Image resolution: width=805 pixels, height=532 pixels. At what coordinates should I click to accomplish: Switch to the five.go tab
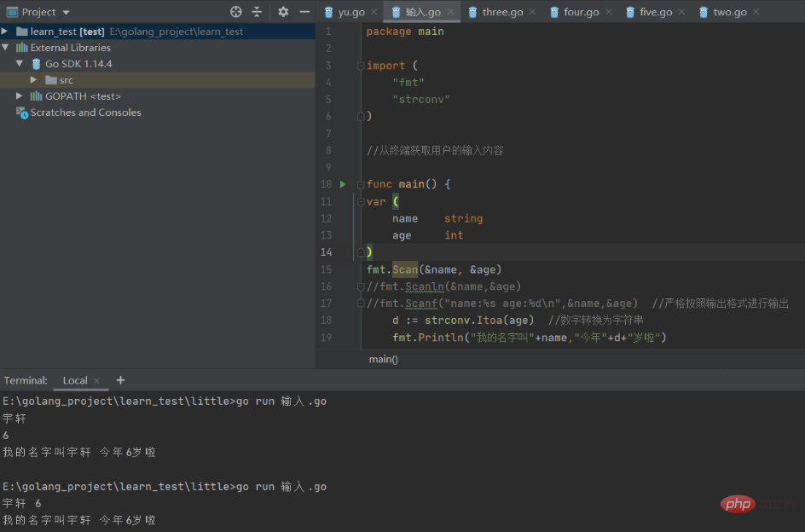tap(656, 12)
